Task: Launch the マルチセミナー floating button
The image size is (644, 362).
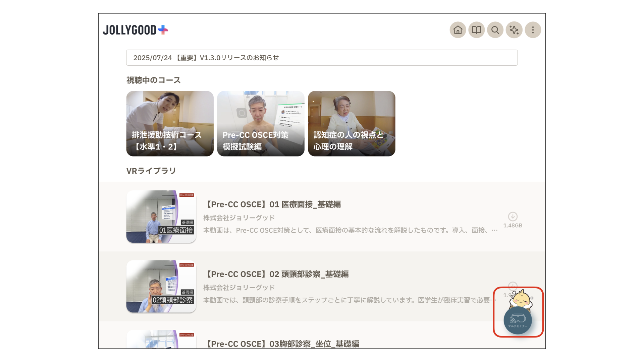Action: coord(518,320)
